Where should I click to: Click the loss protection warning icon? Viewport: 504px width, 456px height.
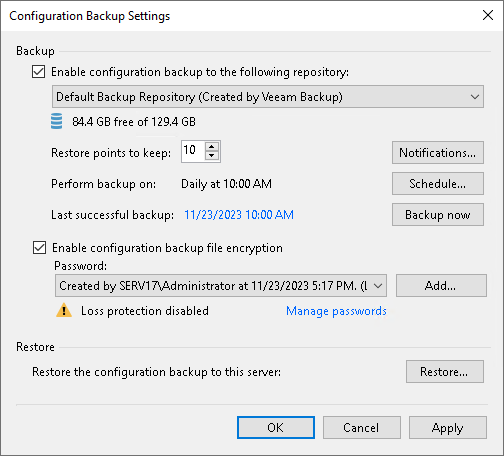click(64, 310)
